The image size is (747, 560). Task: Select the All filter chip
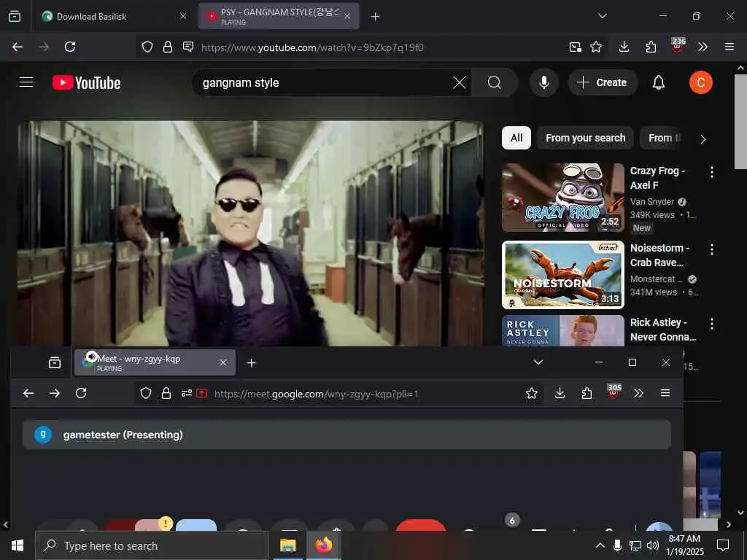516,138
